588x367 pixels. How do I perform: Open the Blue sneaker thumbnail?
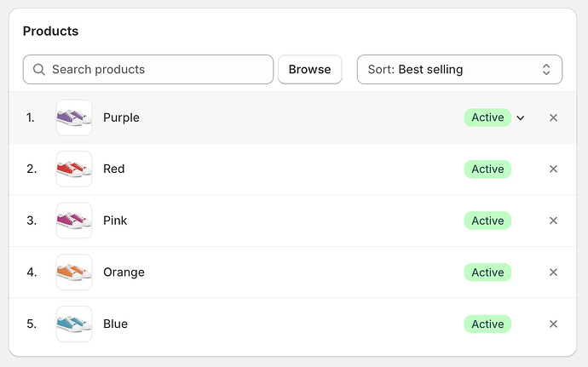pyautogui.click(x=74, y=324)
